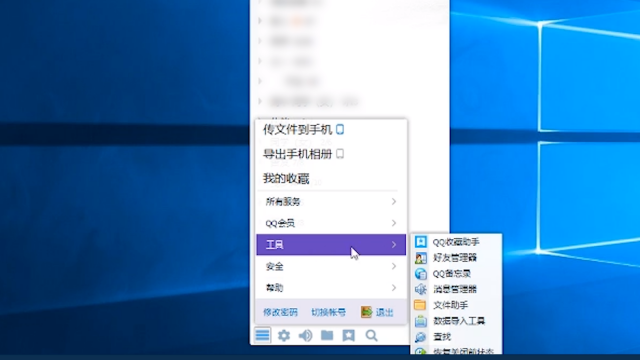
Task: Launch QQ收藏助手 from the tools submenu
Action: (x=456, y=242)
